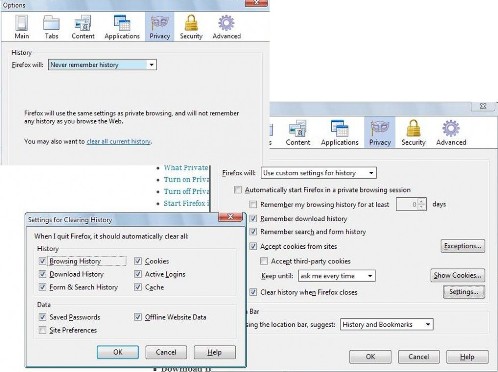
Task: Select Security padlock icon in top Options window
Action: [x=191, y=27]
